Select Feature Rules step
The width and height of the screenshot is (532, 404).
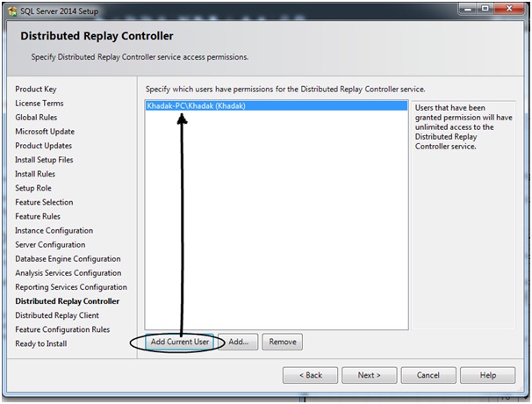pyautogui.click(x=38, y=217)
